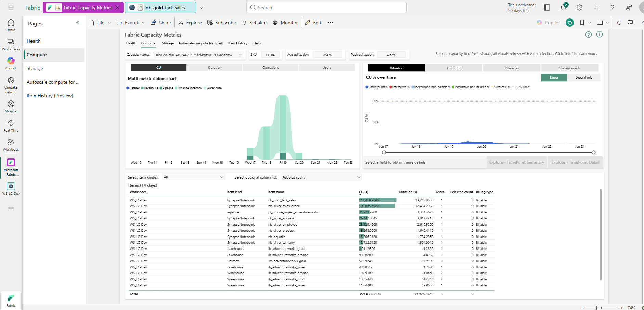Show more options ellipsis in left navigation
Screen dimensions: 644x310
11,208
